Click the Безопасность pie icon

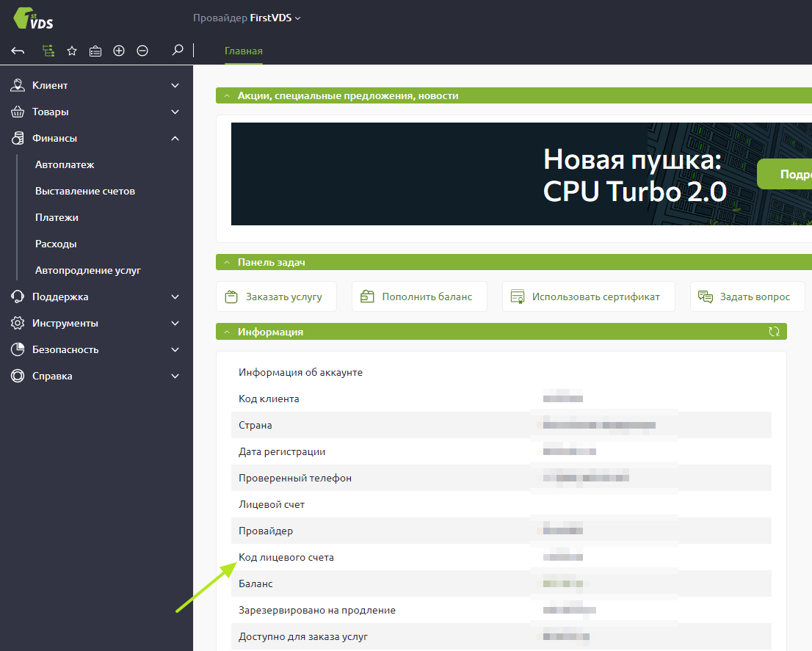click(18, 349)
